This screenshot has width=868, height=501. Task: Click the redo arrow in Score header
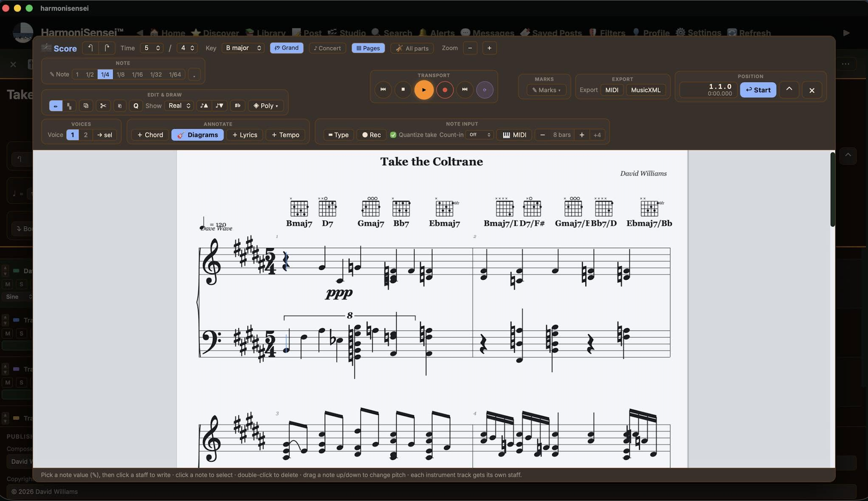107,48
